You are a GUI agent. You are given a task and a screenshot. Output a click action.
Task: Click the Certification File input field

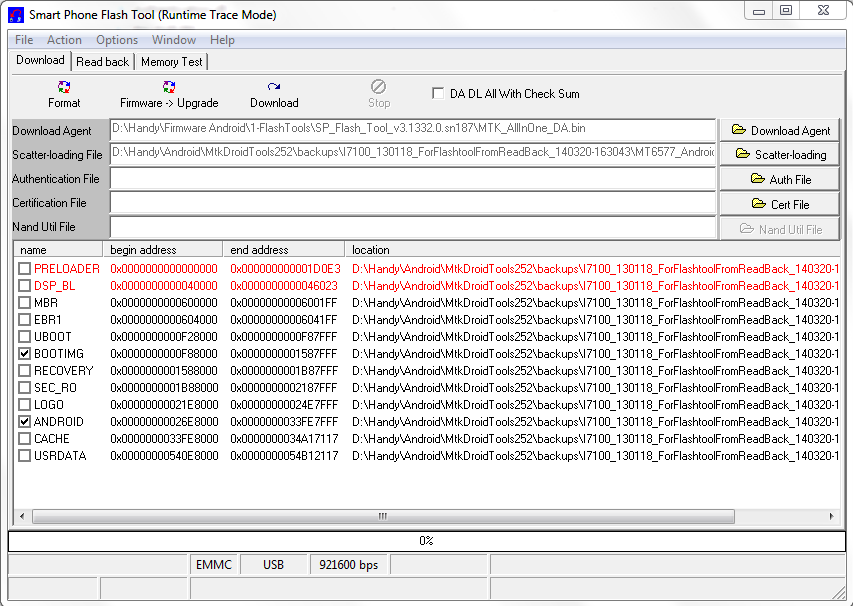[x=413, y=202]
